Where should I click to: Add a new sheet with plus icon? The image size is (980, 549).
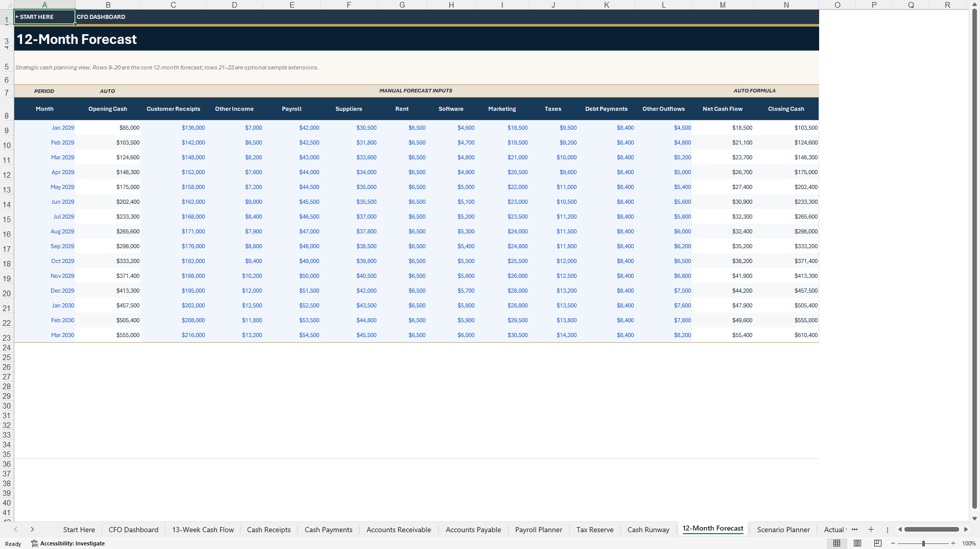(x=871, y=530)
